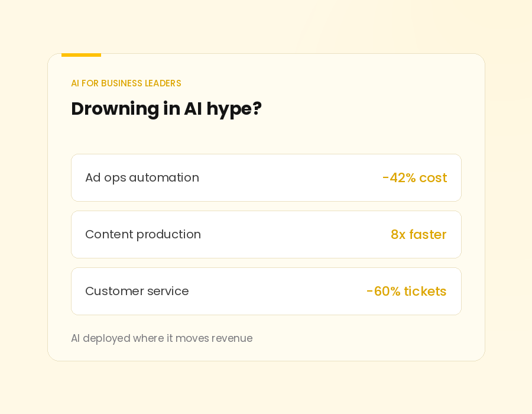Click the yellow accent bar atop card
This screenshot has height=414, width=532.
click(x=81, y=55)
